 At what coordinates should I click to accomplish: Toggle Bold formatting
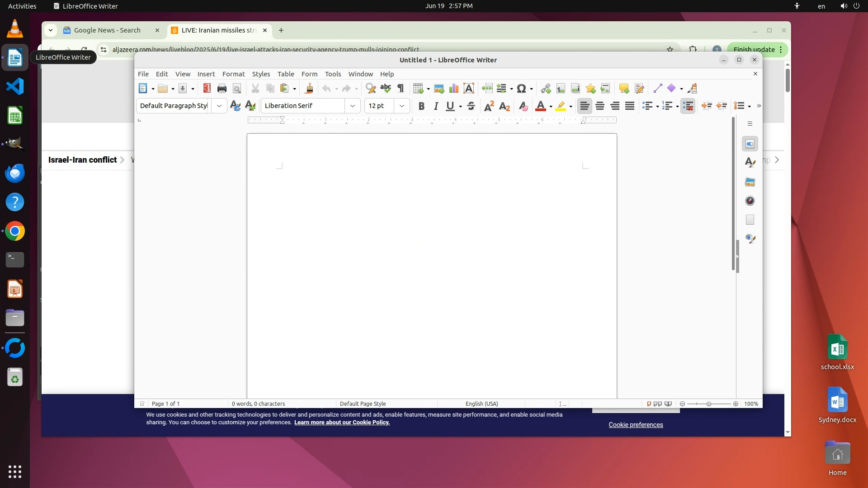421,106
